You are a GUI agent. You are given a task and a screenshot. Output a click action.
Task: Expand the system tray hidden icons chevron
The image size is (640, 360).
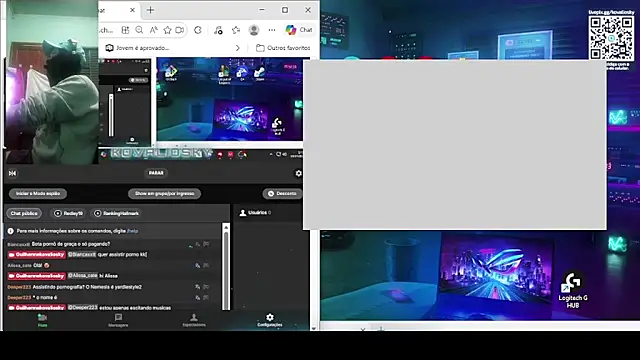tap(271, 154)
